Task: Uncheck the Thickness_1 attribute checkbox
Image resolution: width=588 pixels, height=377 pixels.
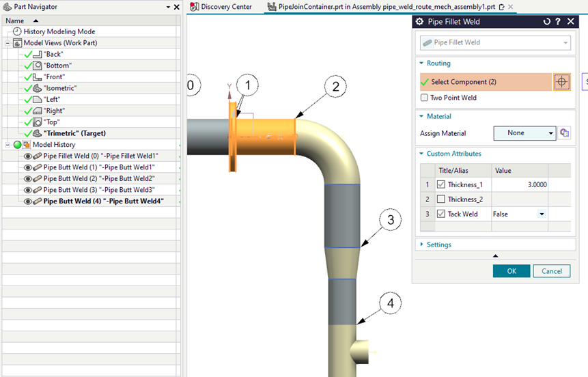Action: click(x=440, y=184)
